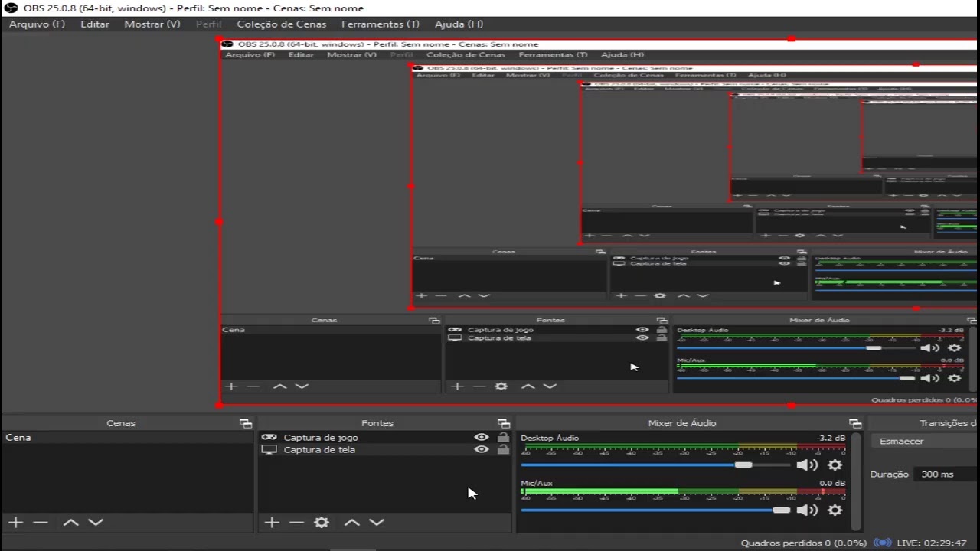
Task: Move the source up in the Fontes list
Action: pyautogui.click(x=351, y=522)
